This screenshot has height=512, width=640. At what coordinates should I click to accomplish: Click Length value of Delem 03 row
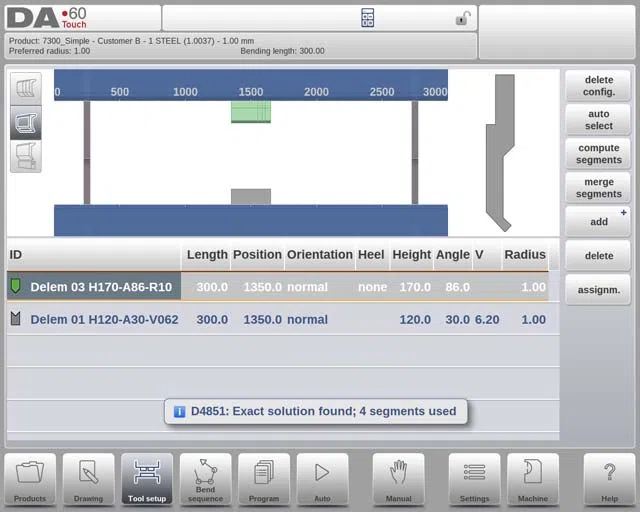click(x=212, y=287)
